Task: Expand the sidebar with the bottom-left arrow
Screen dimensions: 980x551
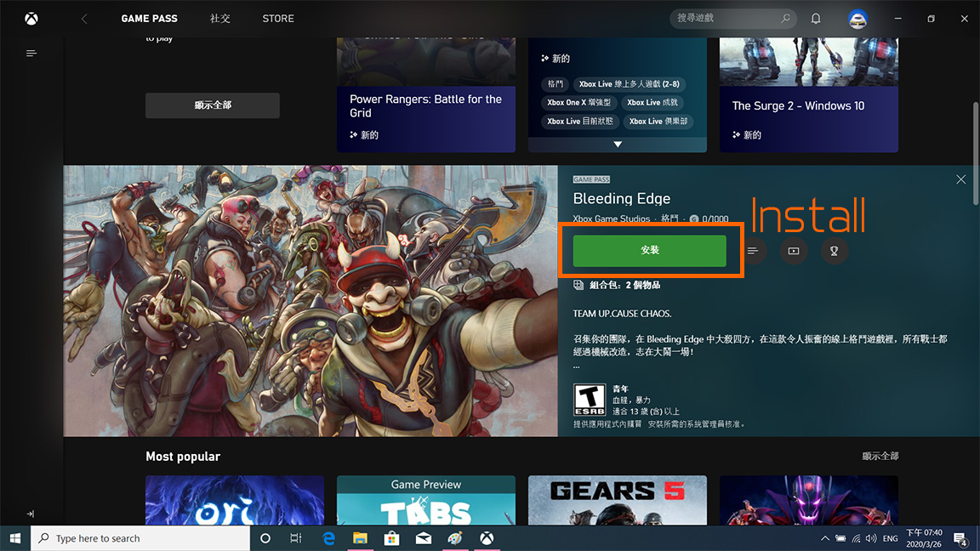Action: point(31,514)
